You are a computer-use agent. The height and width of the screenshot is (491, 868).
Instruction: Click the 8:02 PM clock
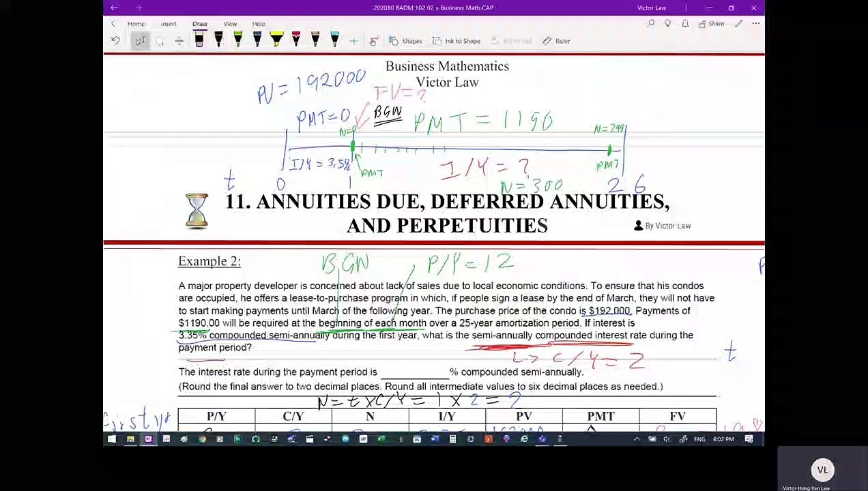tap(724, 439)
